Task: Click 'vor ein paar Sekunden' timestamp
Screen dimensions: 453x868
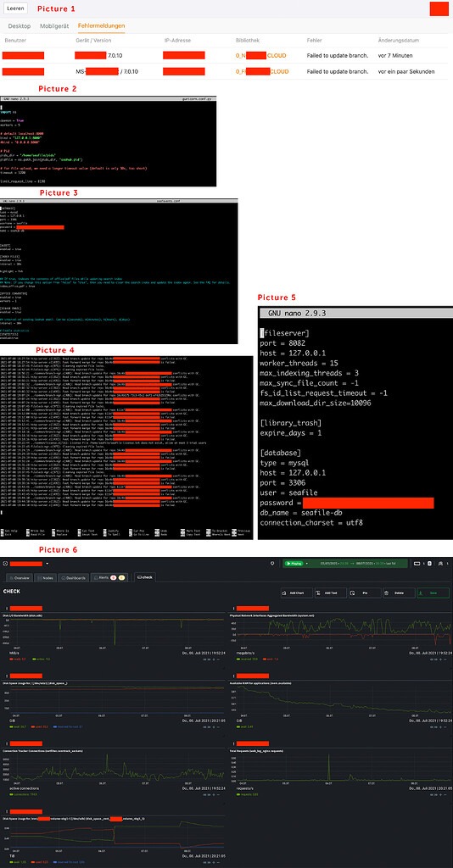Action: tap(406, 71)
